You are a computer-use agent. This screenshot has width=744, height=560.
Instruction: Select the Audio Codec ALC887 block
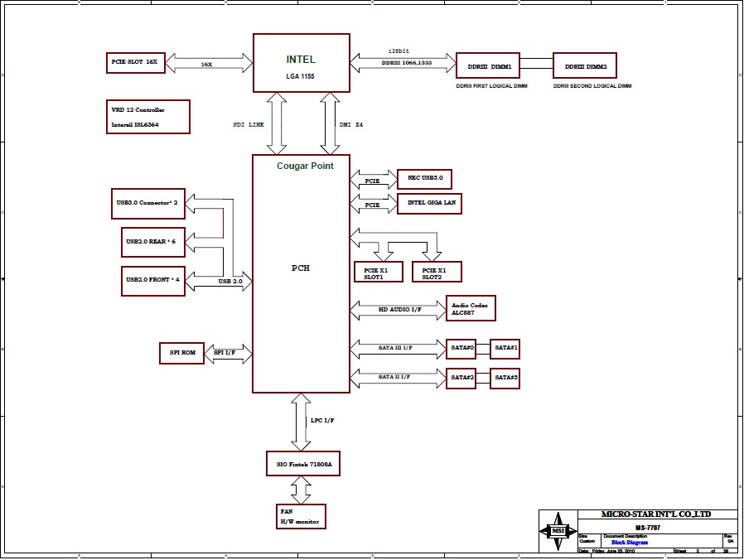pos(471,308)
